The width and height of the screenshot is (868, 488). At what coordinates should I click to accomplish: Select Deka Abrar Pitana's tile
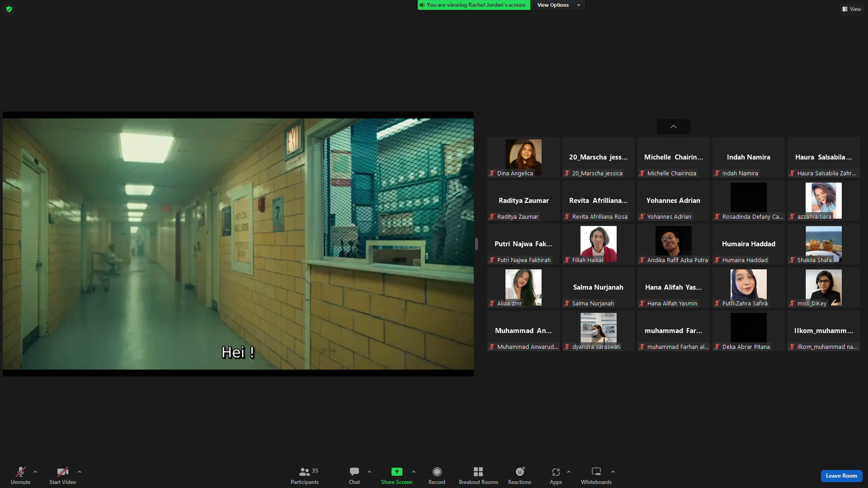tap(749, 331)
